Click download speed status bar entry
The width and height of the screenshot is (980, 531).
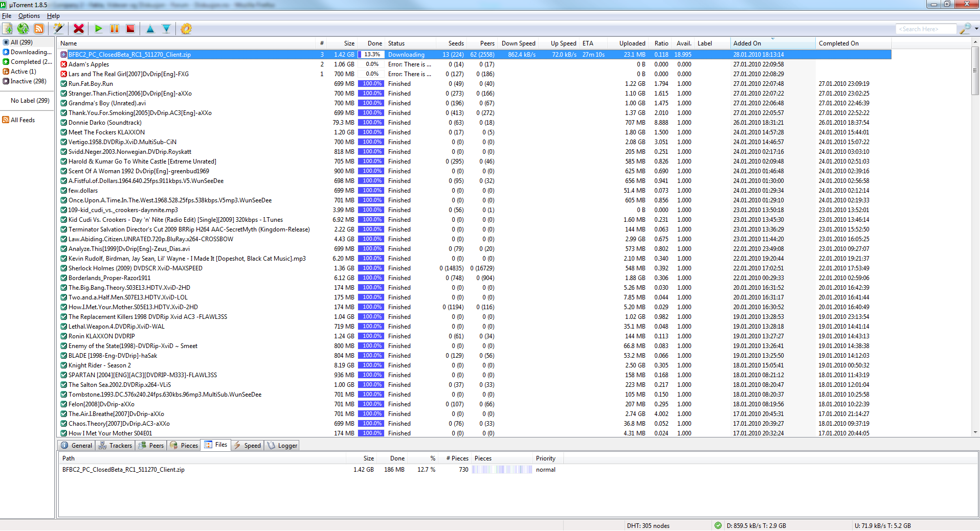756,526
